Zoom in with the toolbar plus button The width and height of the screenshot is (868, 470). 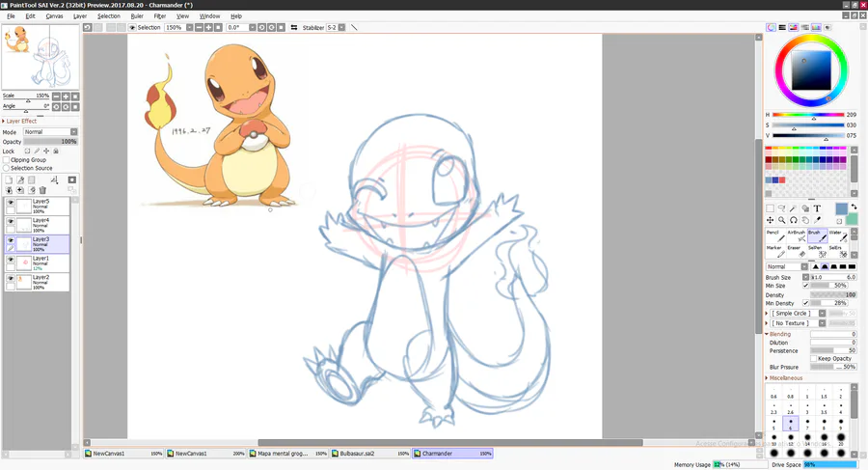(x=208, y=27)
